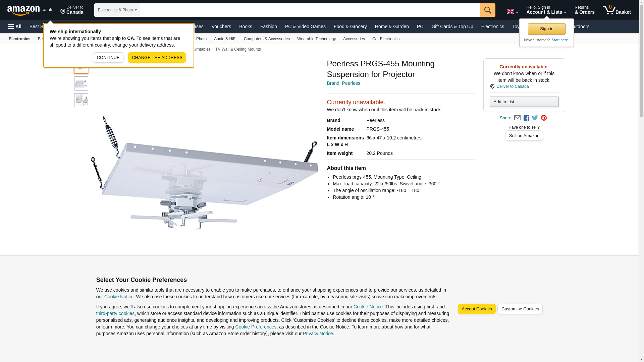Share product on Twitter icon

535,118
